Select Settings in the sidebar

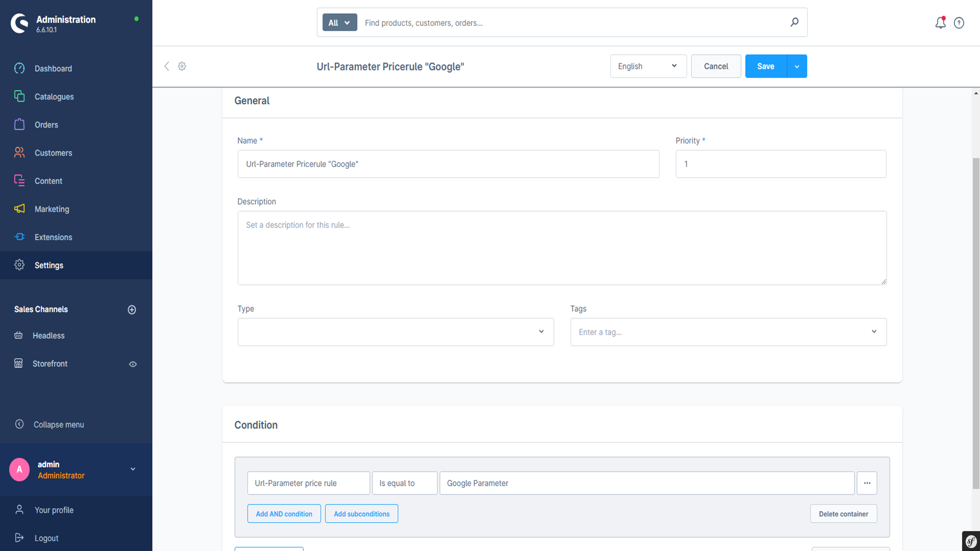coord(76,265)
